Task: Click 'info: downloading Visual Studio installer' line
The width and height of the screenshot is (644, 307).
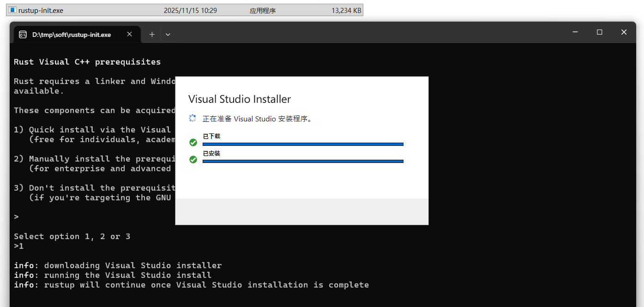Action: (x=118, y=265)
